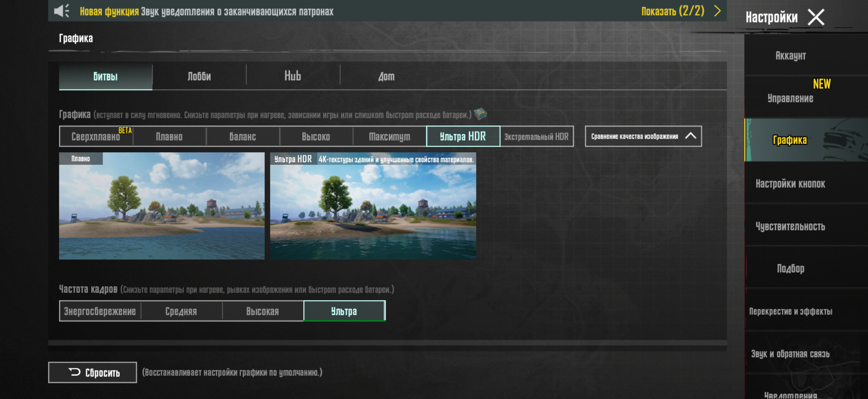Set frame rate to Высокая
Screen dimensions: 868x399
[263, 311]
